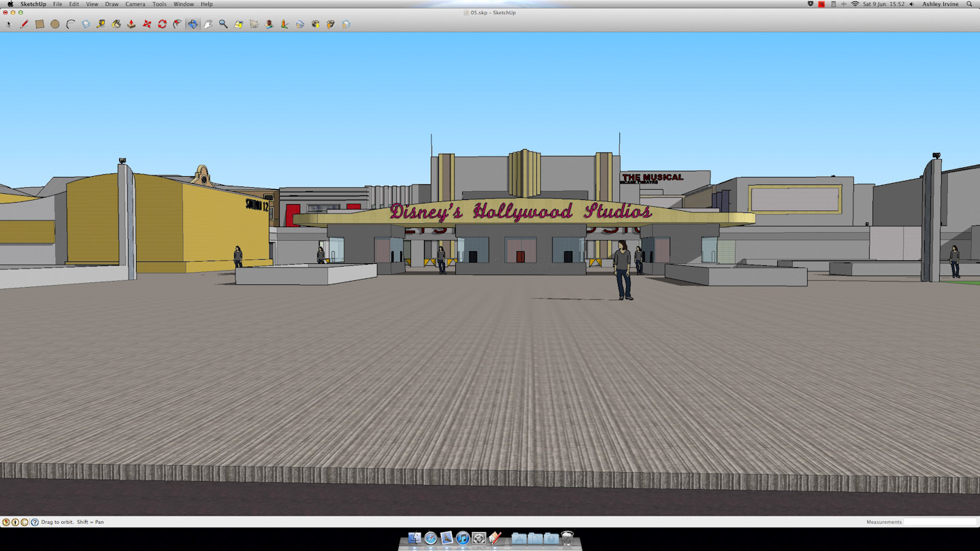The image size is (980, 551).
Task: Click the Sat 9 Jun 15:52 clock
Action: (x=883, y=4)
